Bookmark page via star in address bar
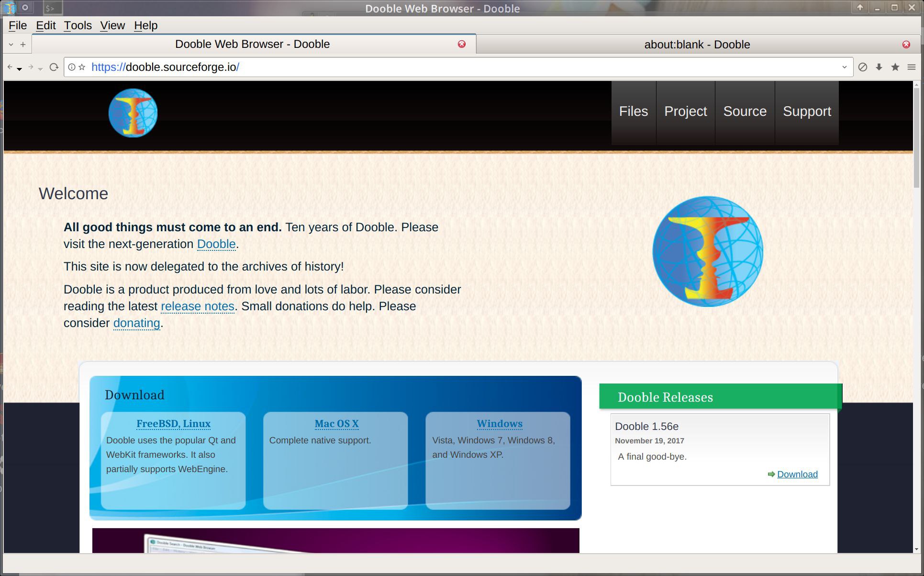Image resolution: width=924 pixels, height=576 pixels. point(82,67)
